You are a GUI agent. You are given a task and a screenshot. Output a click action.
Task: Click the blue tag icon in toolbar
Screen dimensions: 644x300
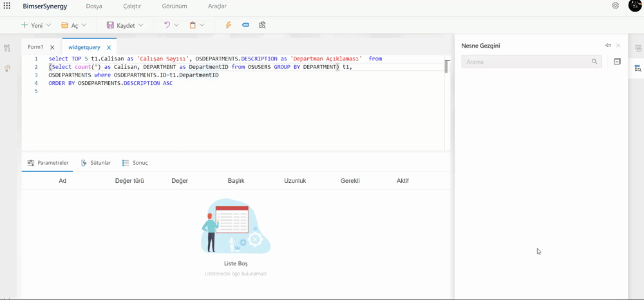tap(245, 25)
